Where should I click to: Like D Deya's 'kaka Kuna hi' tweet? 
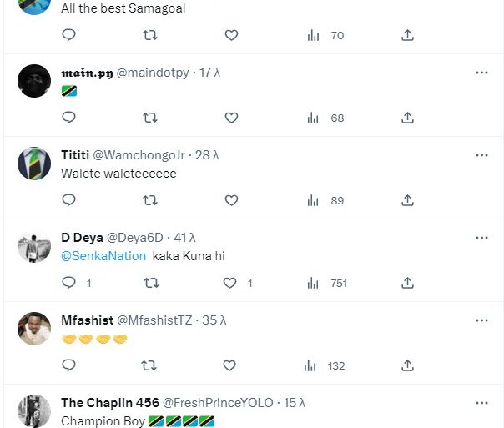(231, 283)
